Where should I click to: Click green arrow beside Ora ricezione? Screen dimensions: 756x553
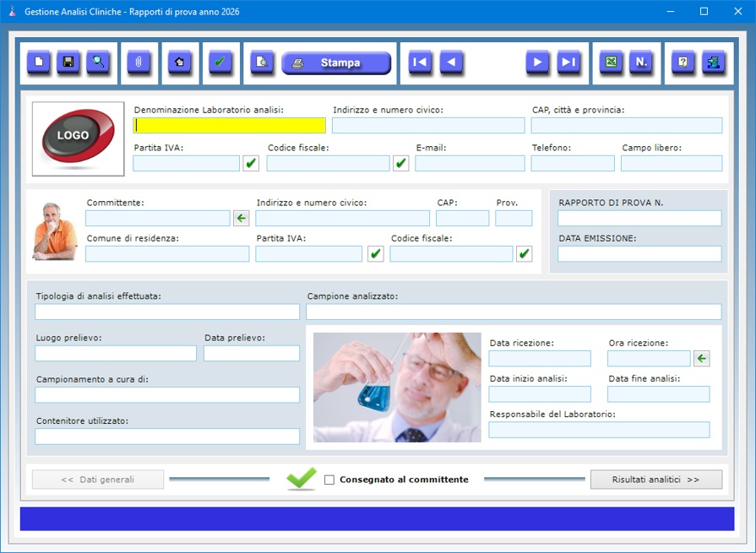(x=702, y=358)
